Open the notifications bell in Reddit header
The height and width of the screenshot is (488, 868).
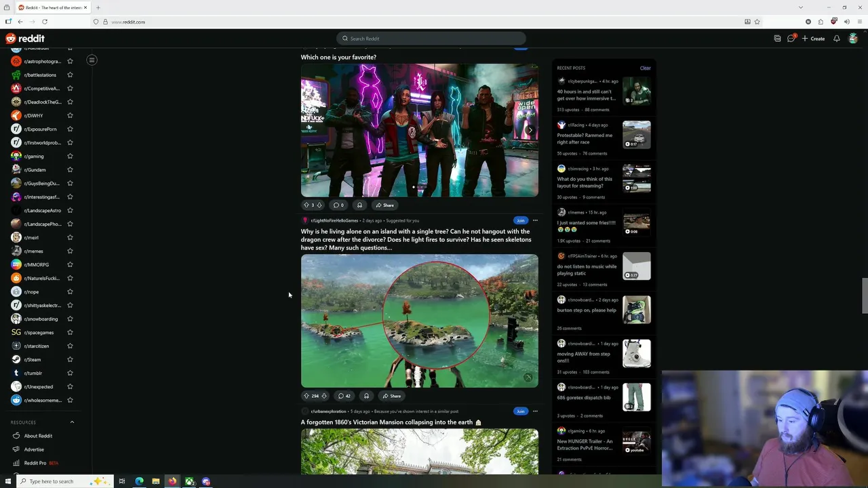click(836, 39)
